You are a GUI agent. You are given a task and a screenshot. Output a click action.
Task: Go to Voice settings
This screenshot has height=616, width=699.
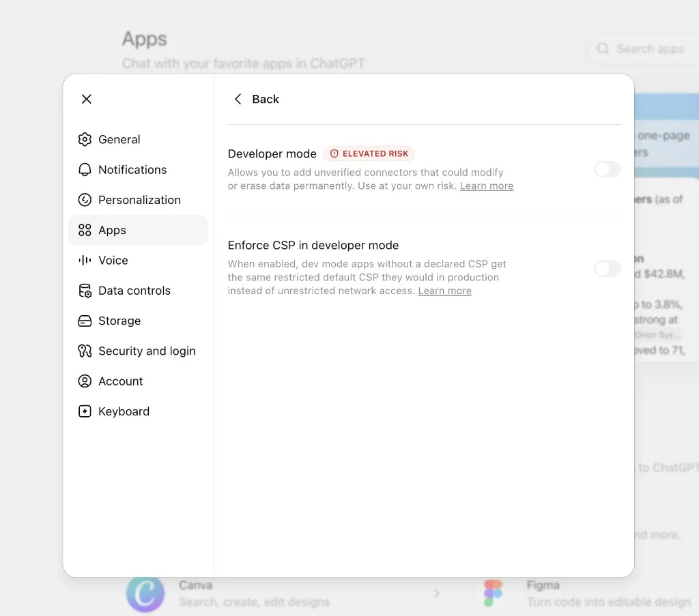pyautogui.click(x=138, y=260)
